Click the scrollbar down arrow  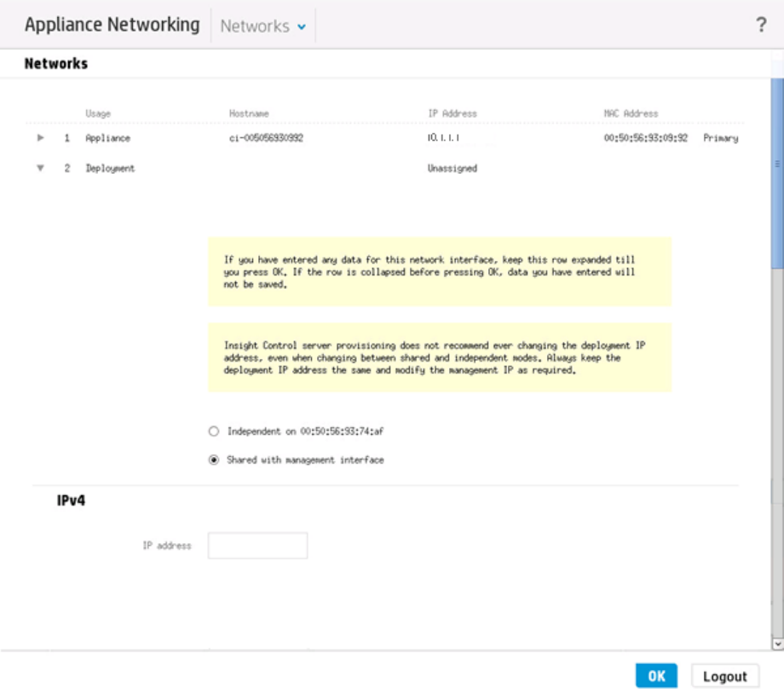[776, 644]
